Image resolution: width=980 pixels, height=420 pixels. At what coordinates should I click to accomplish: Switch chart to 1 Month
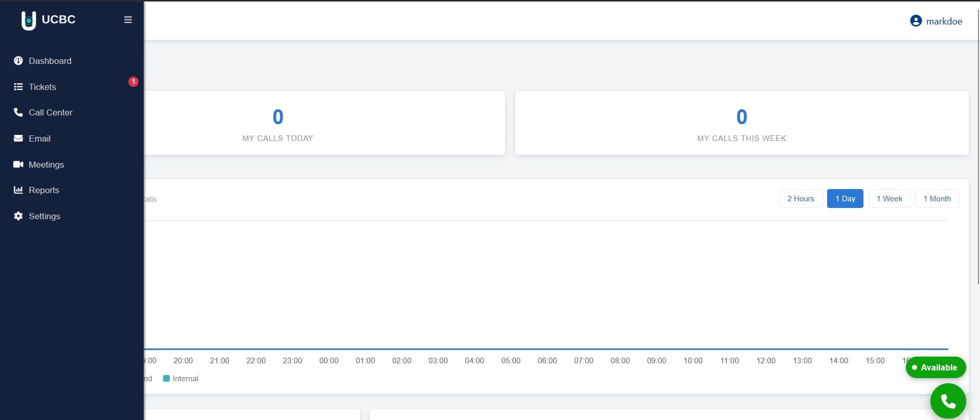pyautogui.click(x=937, y=199)
